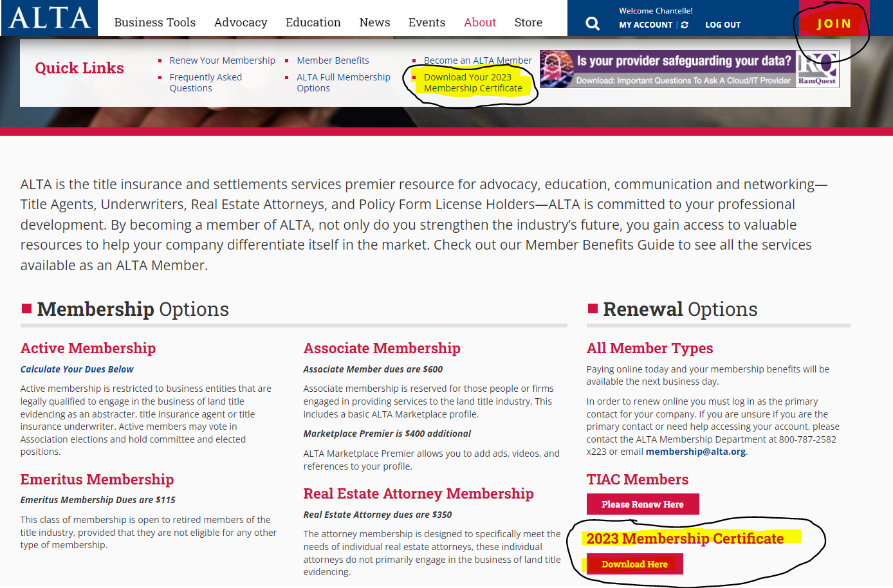The width and height of the screenshot is (893, 588).
Task: Click the Download Here button
Action: 635,564
